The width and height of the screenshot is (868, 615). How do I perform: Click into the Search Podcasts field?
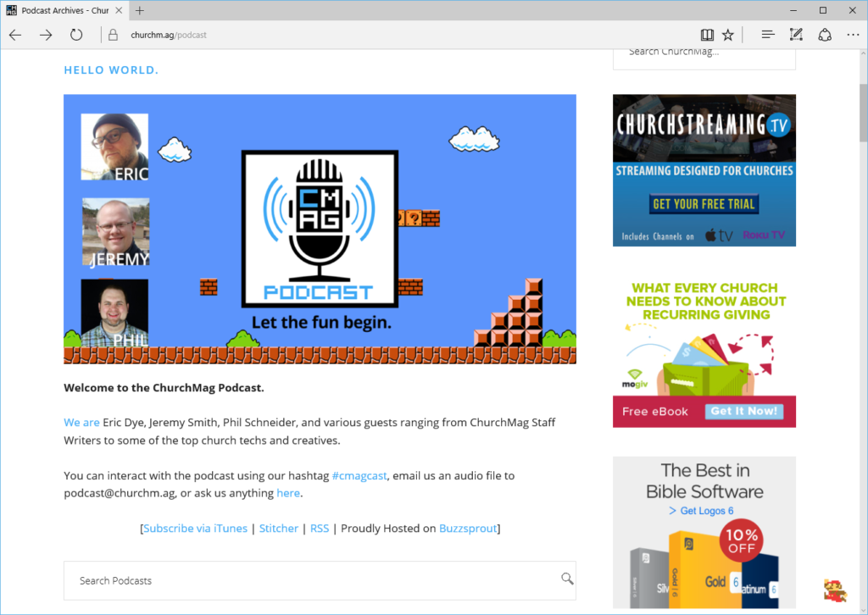pyautogui.click(x=320, y=581)
